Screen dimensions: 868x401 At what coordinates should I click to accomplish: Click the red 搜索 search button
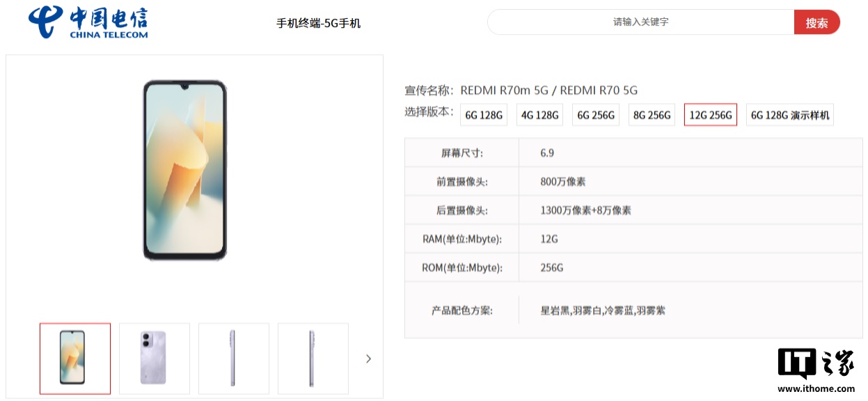[x=816, y=22]
